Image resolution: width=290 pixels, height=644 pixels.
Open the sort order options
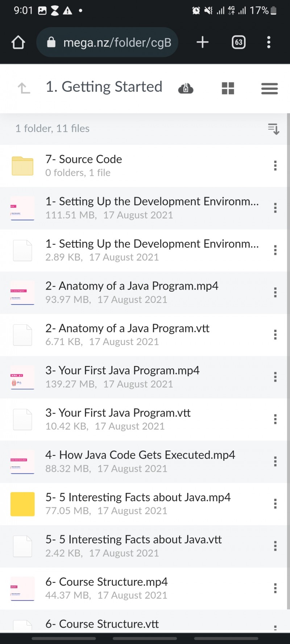273,129
